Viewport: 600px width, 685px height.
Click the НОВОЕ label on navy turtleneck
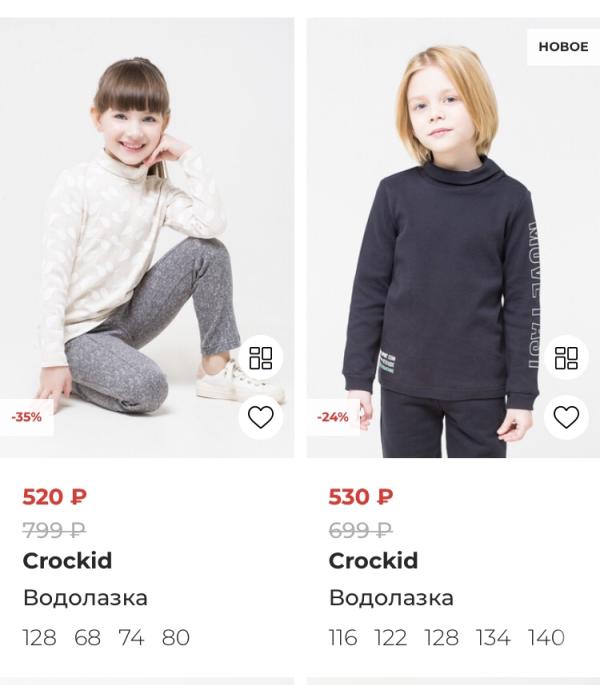coord(563,47)
